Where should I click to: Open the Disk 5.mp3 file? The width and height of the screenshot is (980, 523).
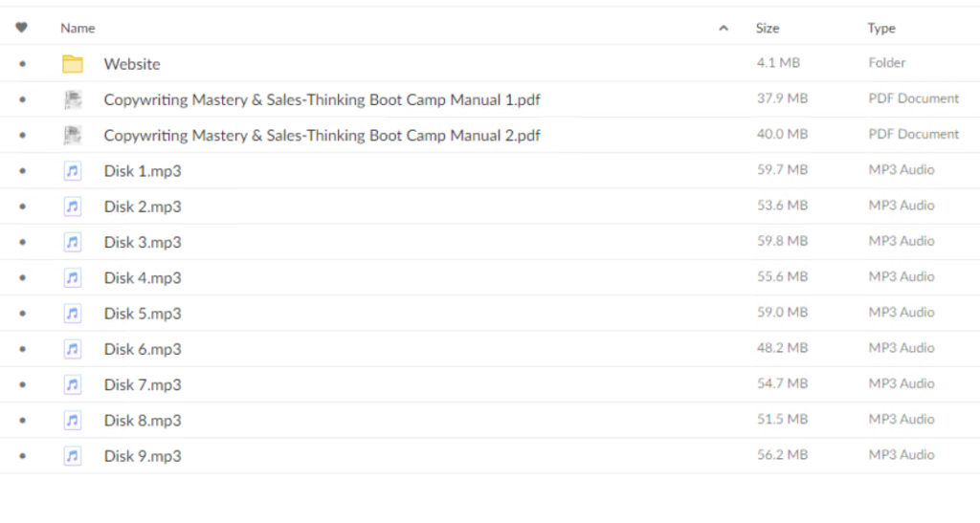(143, 314)
